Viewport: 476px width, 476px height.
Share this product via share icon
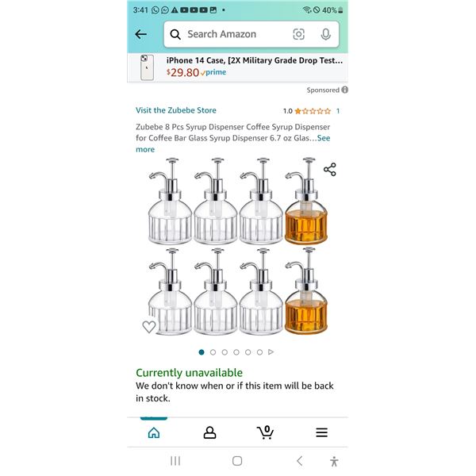(330, 170)
